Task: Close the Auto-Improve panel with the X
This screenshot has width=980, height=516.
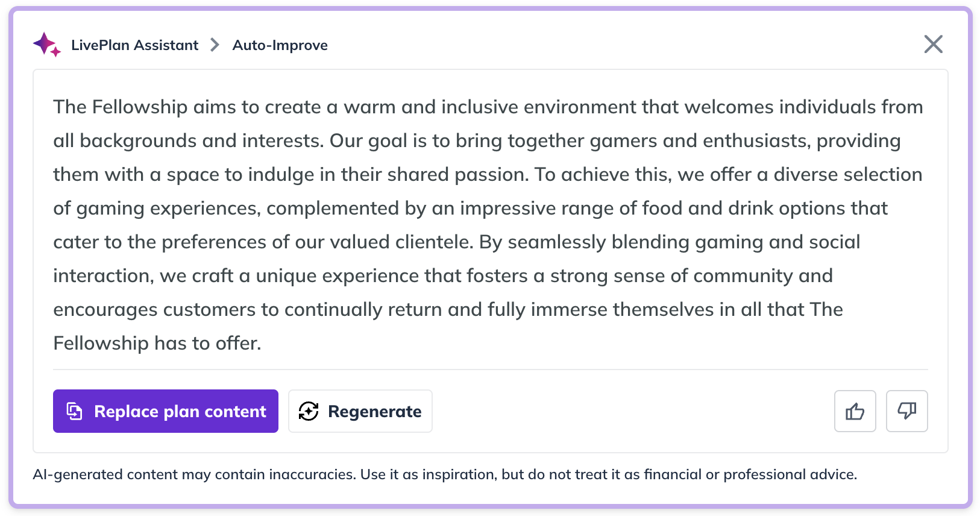Action: point(933,44)
